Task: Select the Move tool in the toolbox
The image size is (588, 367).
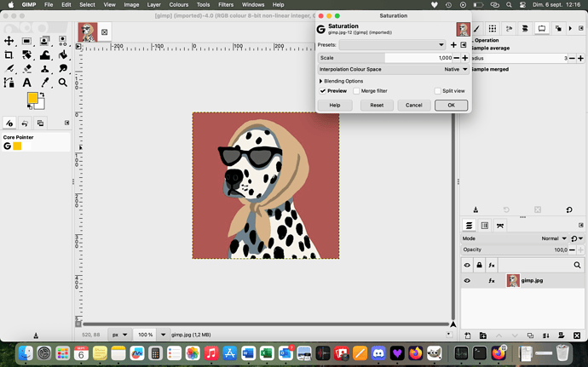Action: click(x=9, y=41)
